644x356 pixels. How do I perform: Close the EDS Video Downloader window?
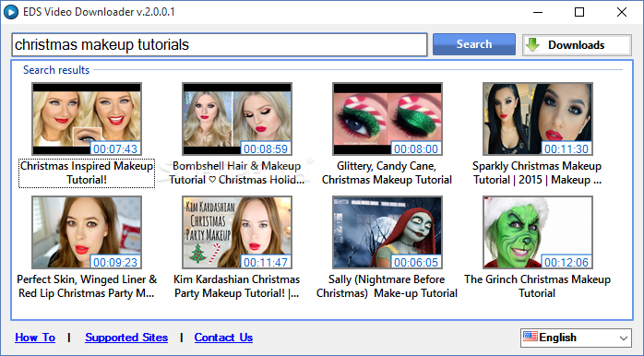622,12
